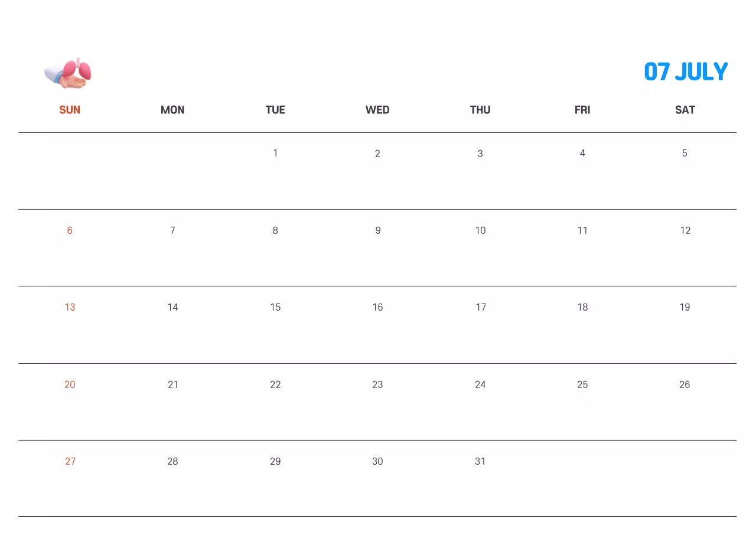Select the last day, 31
This screenshot has width=756, height=541.
tap(480, 461)
